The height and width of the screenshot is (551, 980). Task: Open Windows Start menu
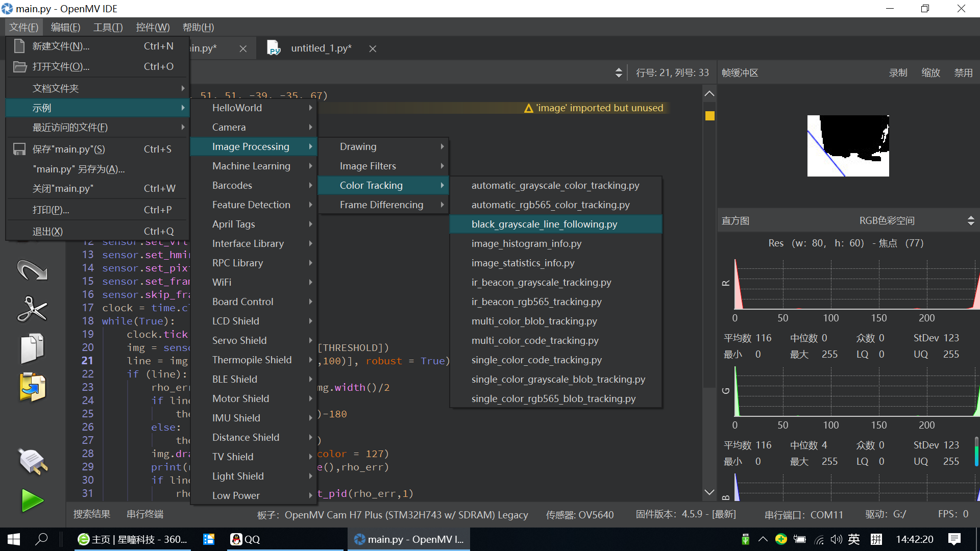pyautogui.click(x=14, y=539)
